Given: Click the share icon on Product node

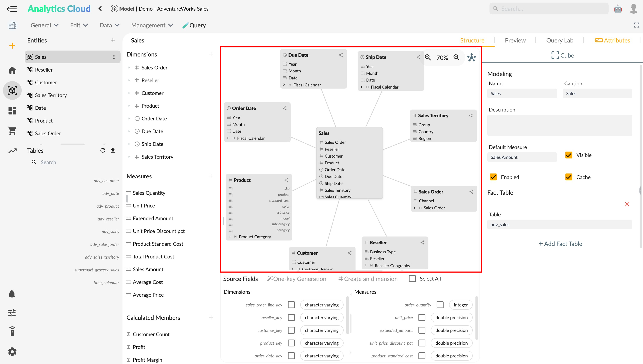Looking at the screenshot, I should 286,180.
